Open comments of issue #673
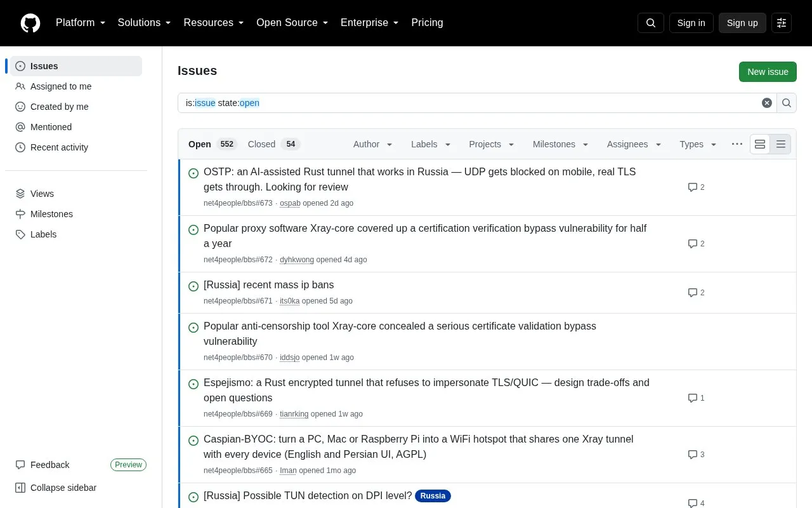The height and width of the screenshot is (508, 812). click(697, 187)
